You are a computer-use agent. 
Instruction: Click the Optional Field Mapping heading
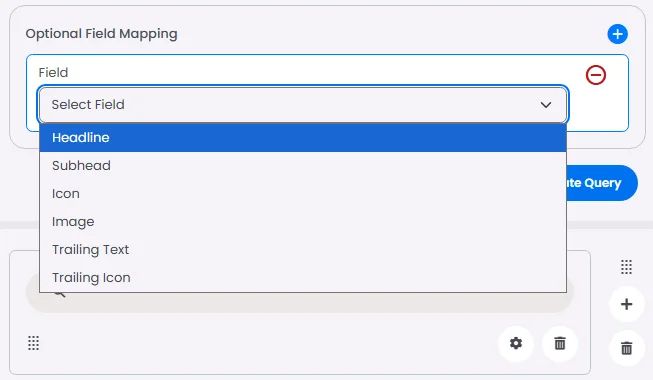[x=102, y=34]
